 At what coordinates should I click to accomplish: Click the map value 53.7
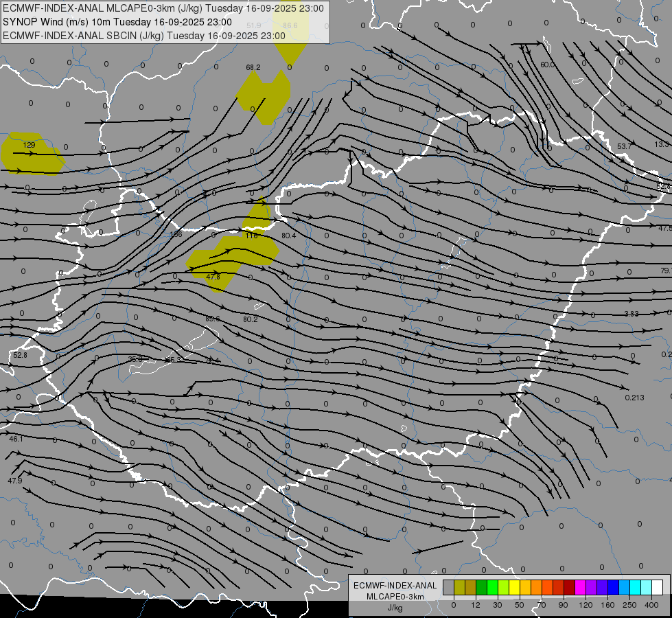click(624, 146)
